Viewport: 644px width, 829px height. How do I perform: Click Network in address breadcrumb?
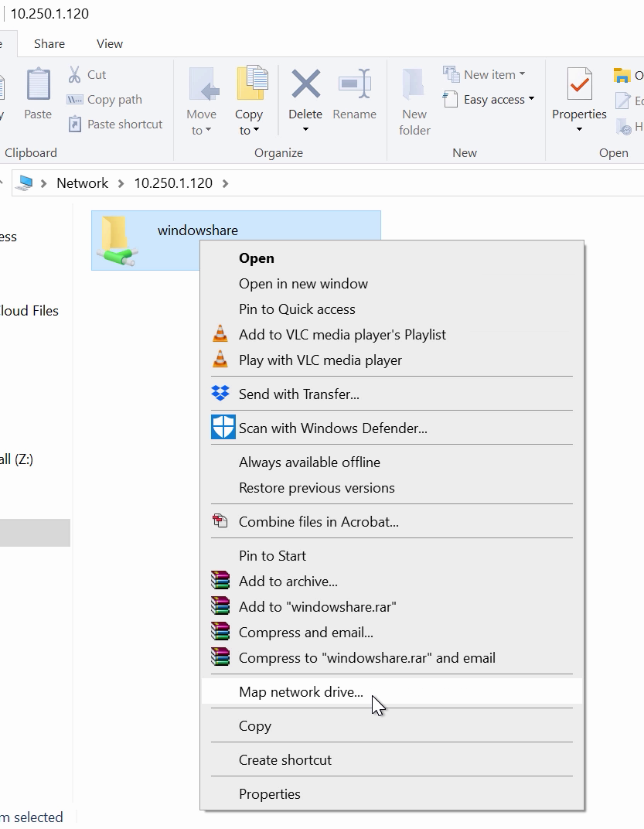tap(83, 183)
